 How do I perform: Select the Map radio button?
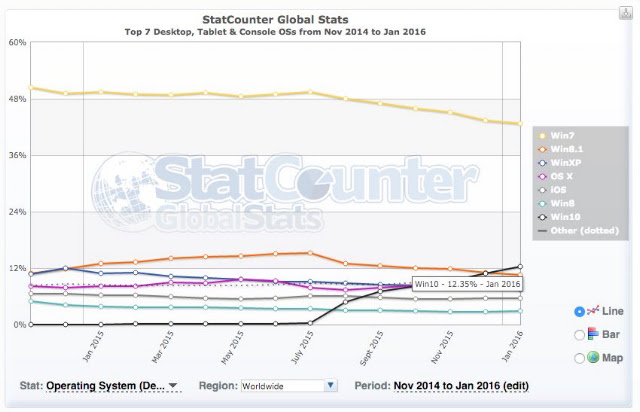tap(579, 359)
